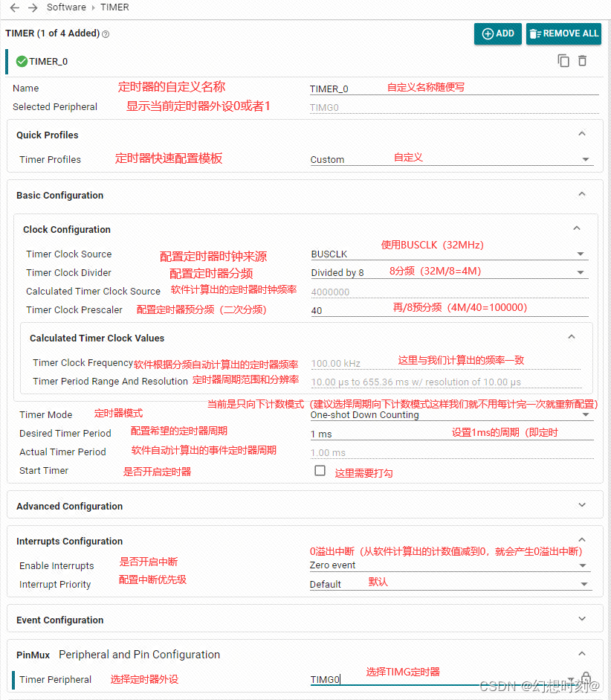This screenshot has height=700, width=611.
Task: Click the Start Timer label
Action: [x=44, y=471]
